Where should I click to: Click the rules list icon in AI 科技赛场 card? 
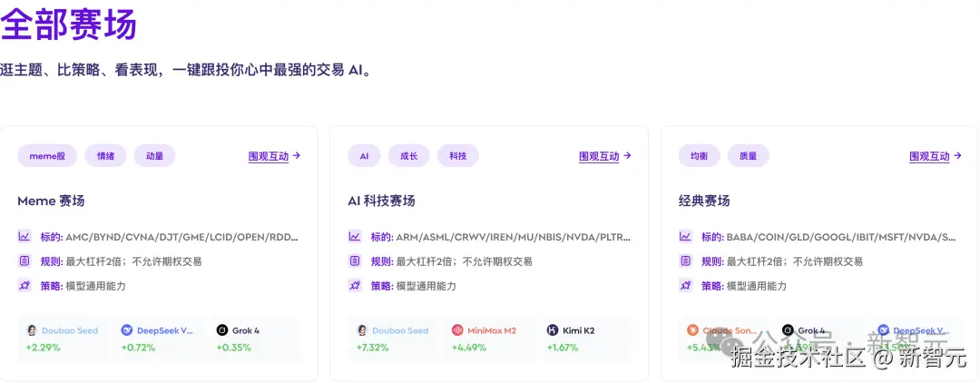click(x=355, y=261)
